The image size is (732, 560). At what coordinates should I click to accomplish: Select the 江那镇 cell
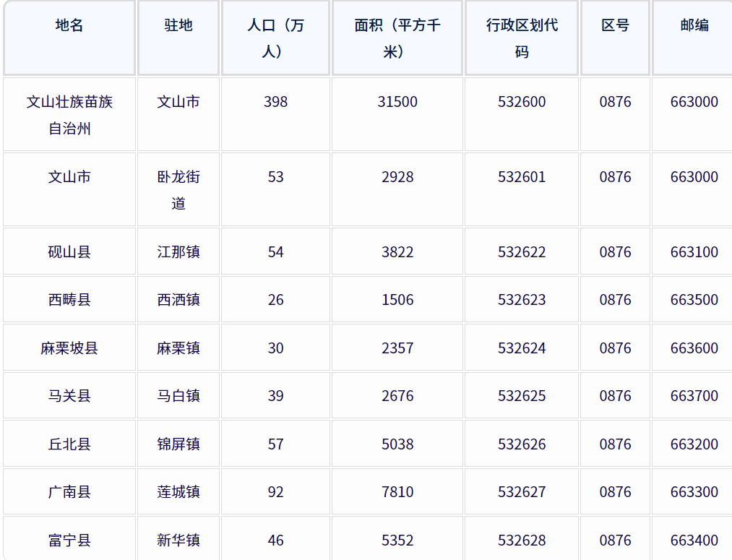178,251
